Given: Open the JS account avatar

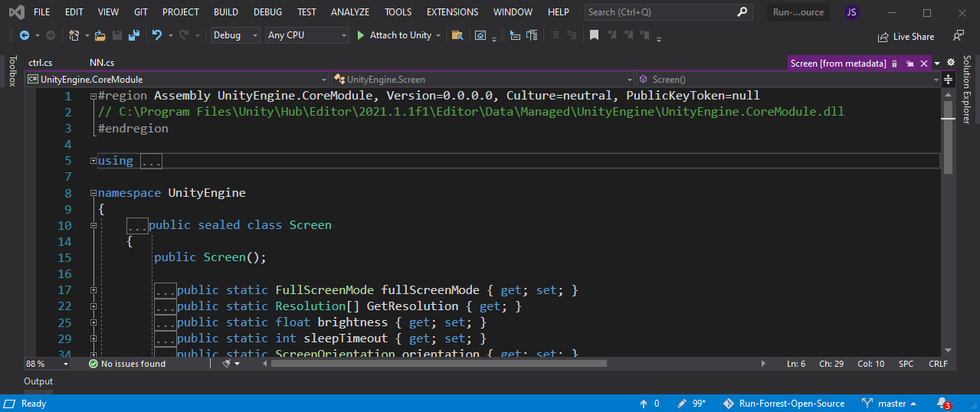Looking at the screenshot, I should point(851,12).
